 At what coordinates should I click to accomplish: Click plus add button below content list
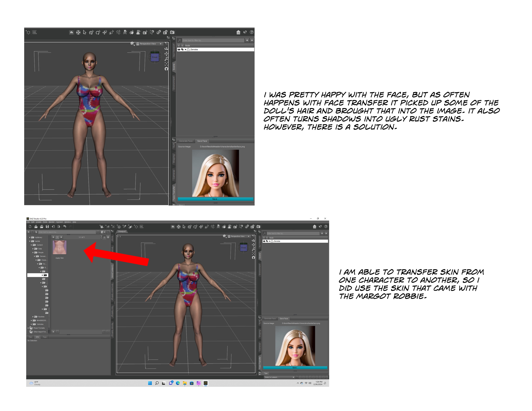[x=53, y=332]
